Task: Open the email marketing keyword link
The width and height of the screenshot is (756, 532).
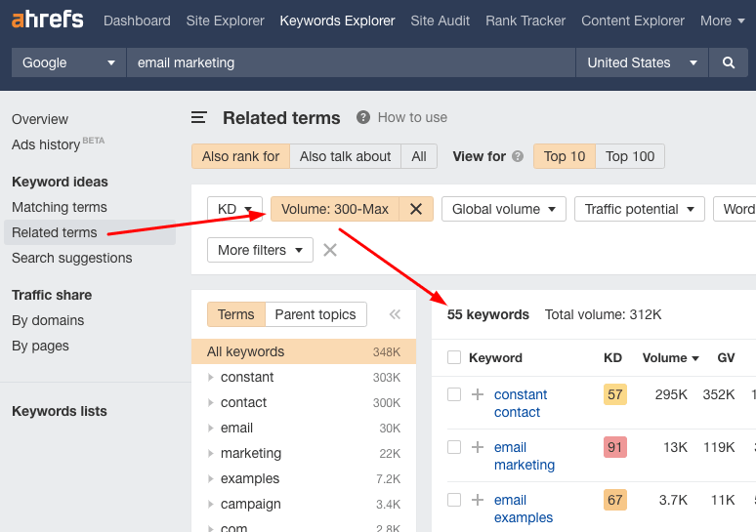Action: coord(525,456)
